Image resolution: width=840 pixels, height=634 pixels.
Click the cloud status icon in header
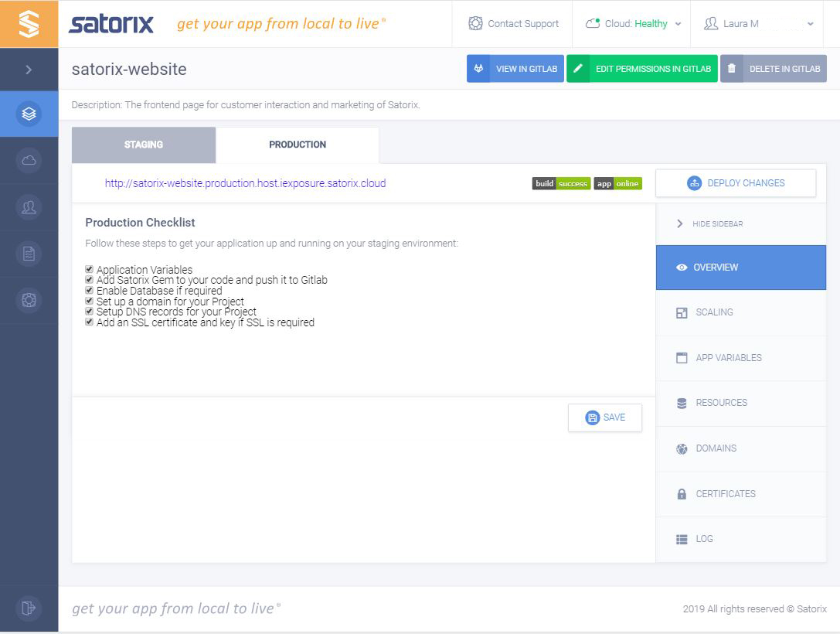click(593, 23)
